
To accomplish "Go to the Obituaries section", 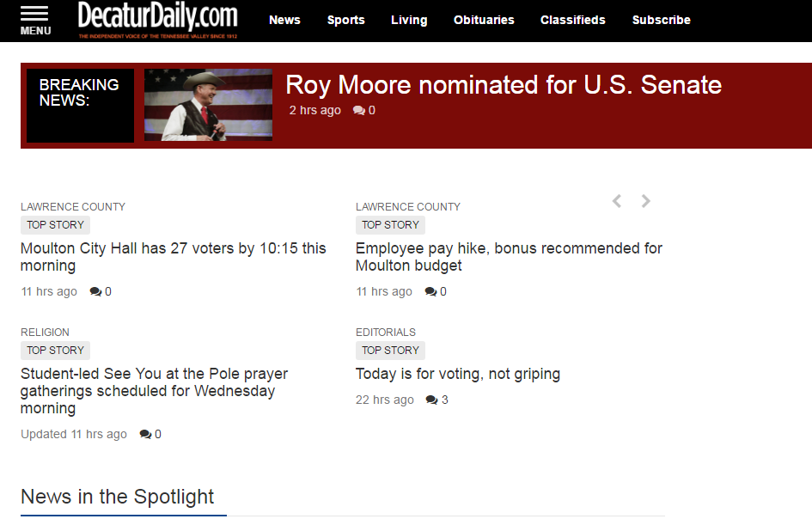I will pos(484,20).
